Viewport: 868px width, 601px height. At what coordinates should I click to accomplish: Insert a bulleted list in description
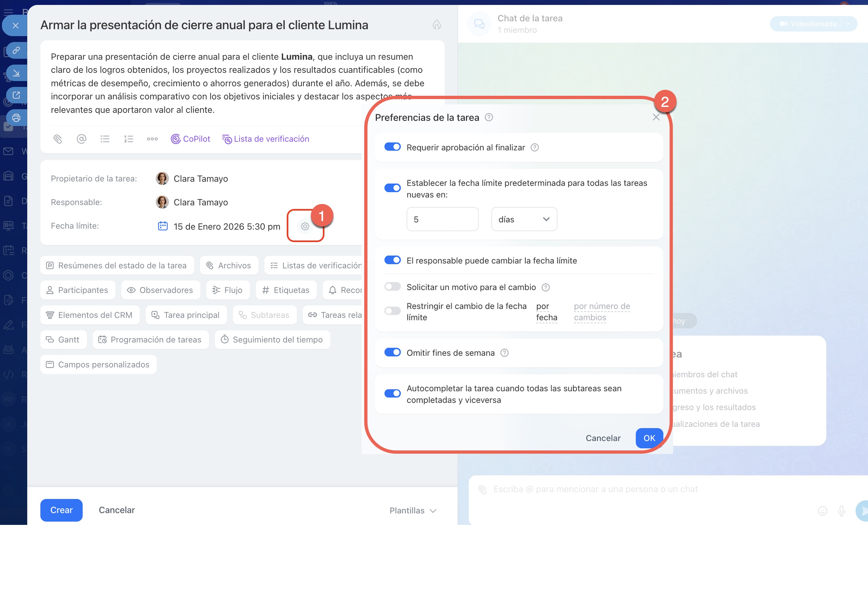tap(105, 139)
